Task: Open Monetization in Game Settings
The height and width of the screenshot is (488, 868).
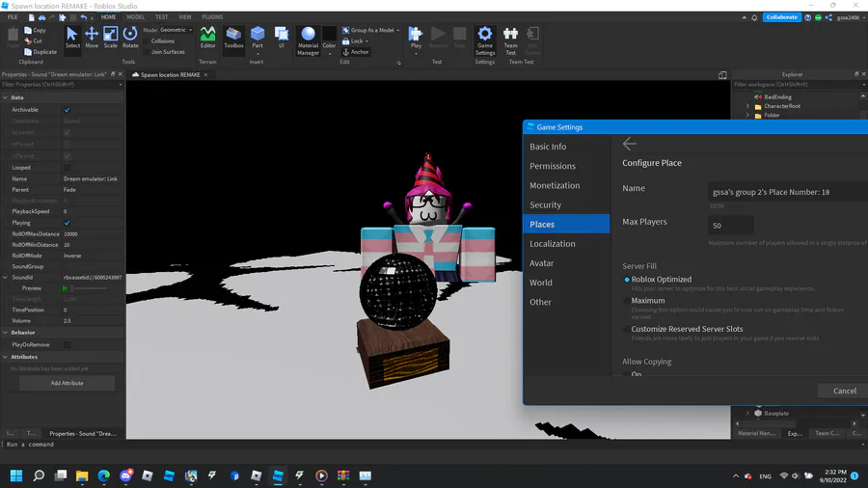Action: [566, 185]
